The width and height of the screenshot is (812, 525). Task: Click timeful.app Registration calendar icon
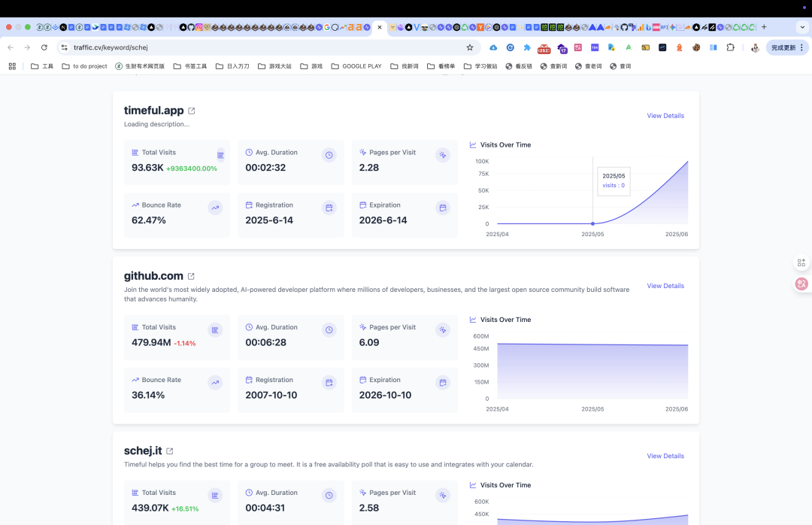(329, 208)
